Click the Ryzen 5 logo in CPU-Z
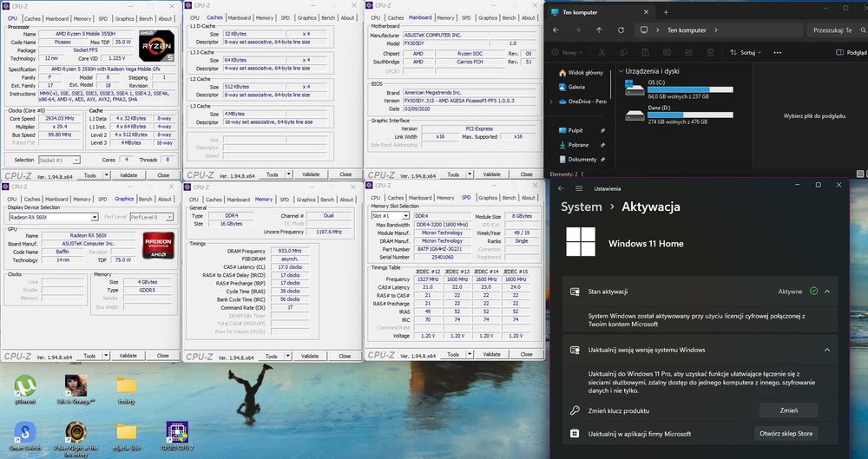Image resolution: width=868 pixels, height=459 pixels. pyautogui.click(x=156, y=45)
